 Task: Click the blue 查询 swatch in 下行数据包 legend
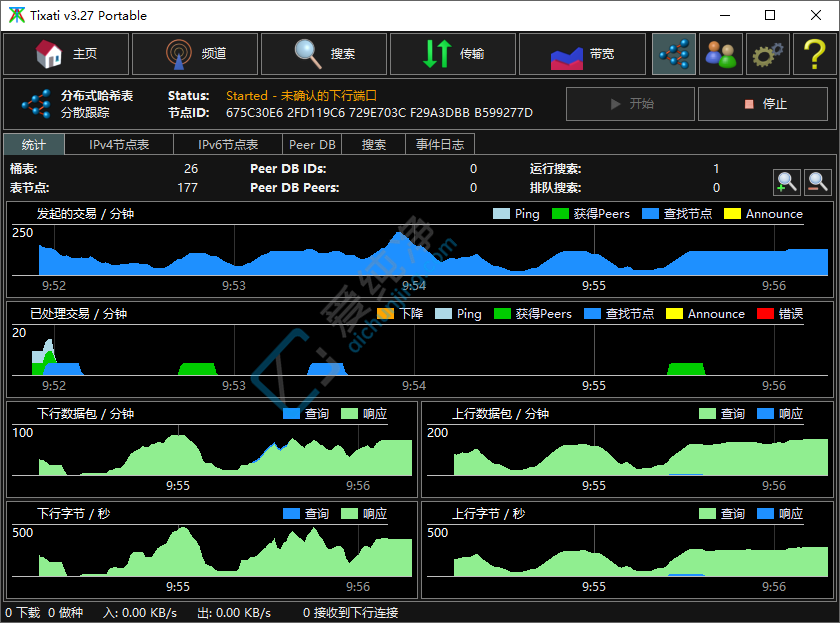[x=291, y=414]
